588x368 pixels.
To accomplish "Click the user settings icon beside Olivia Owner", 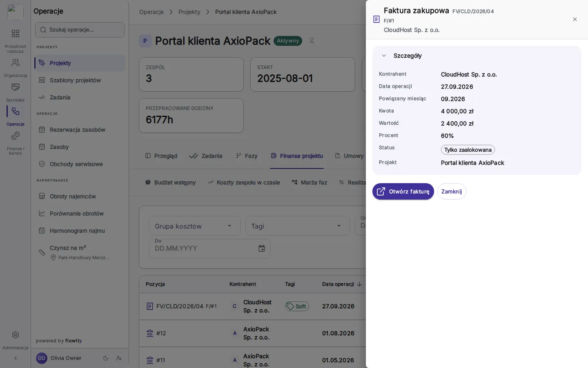I will click(x=119, y=358).
